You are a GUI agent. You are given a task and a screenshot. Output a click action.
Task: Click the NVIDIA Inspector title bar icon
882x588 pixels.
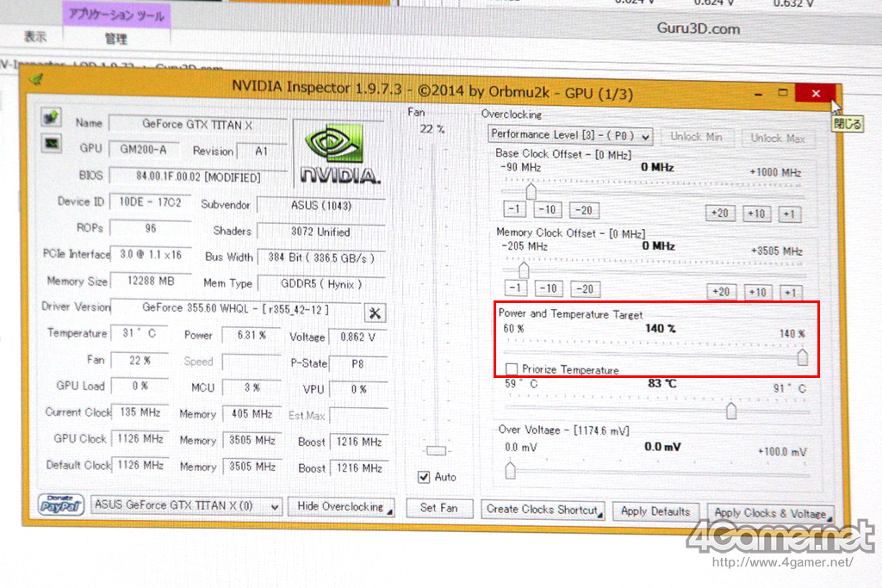click(37, 80)
